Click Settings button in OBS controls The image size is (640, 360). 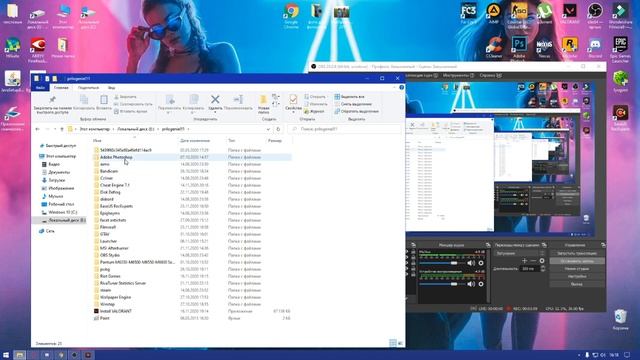pyautogui.click(x=577, y=276)
